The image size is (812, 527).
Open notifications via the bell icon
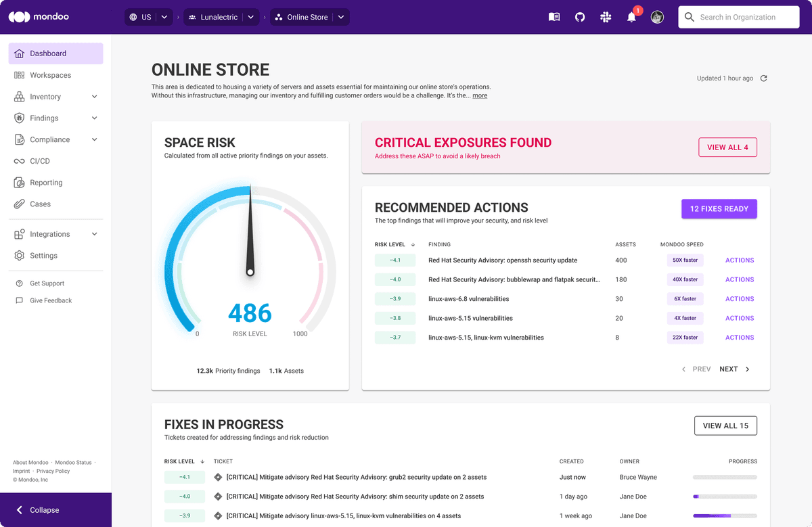pyautogui.click(x=631, y=17)
